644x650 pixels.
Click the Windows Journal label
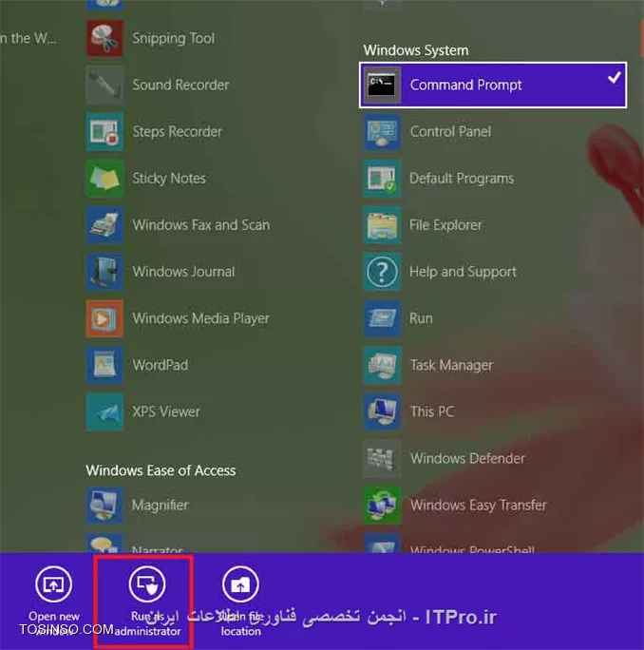(183, 272)
